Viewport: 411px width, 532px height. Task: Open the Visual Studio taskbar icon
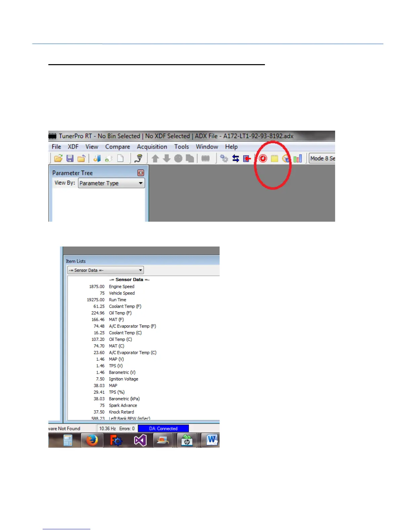[140, 440]
